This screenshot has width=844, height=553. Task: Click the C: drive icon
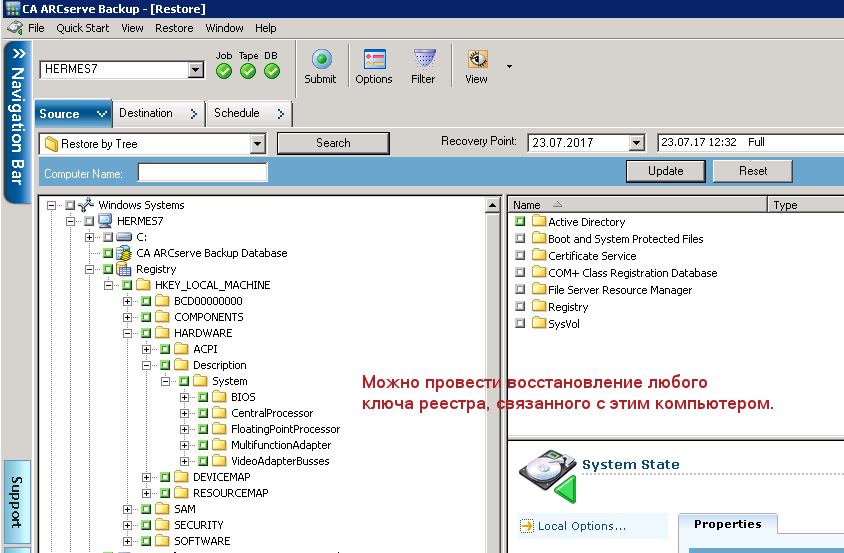(124, 237)
